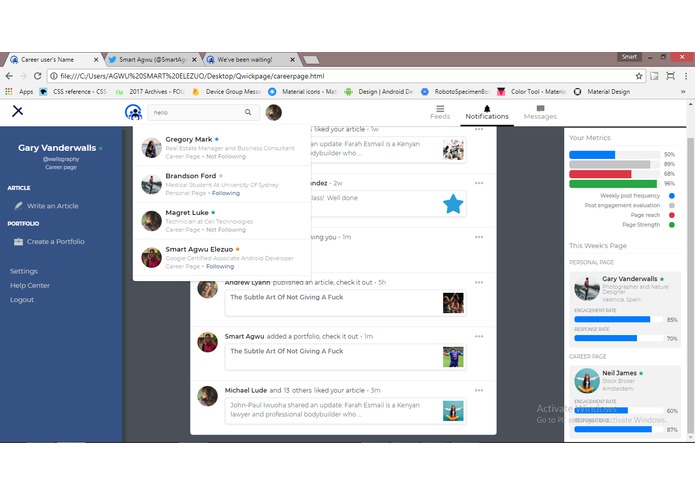Click the quill icon beside Write an Article
This screenshot has width=695, height=494.
18,206
